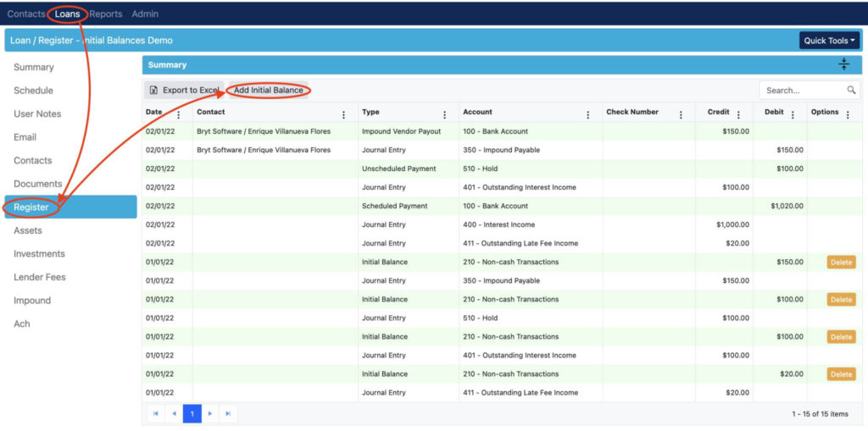Click page 1 in the pager
The width and height of the screenshot is (868, 431).
[192, 413]
